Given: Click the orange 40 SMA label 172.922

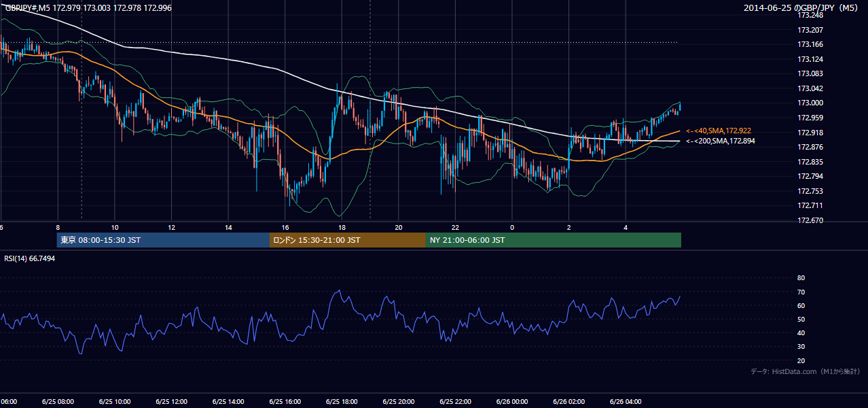Looking at the screenshot, I should [718, 131].
